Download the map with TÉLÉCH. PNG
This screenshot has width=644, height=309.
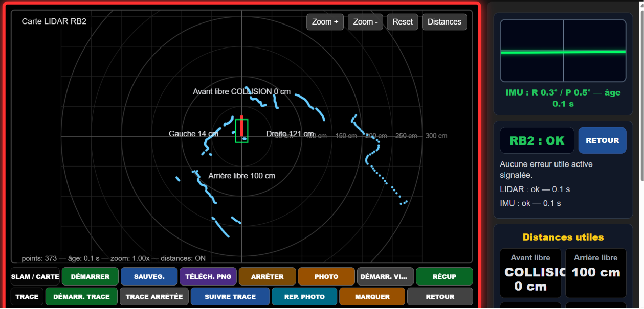coord(208,276)
